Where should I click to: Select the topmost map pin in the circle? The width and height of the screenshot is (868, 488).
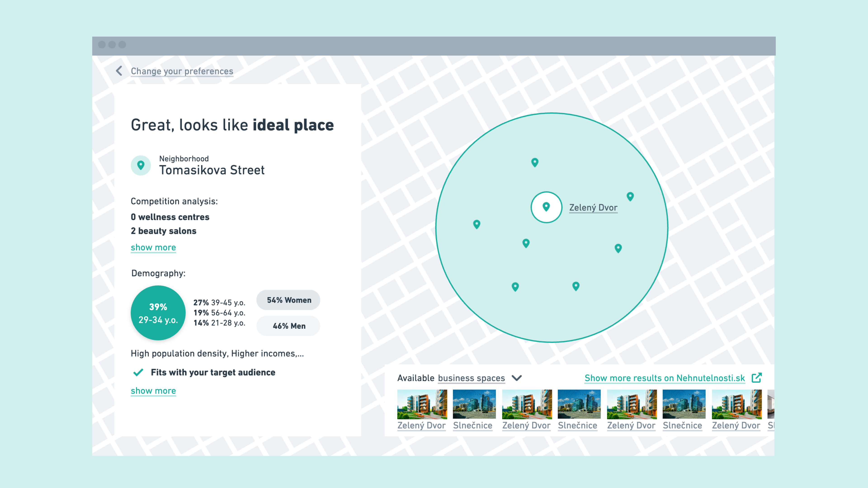click(x=535, y=162)
